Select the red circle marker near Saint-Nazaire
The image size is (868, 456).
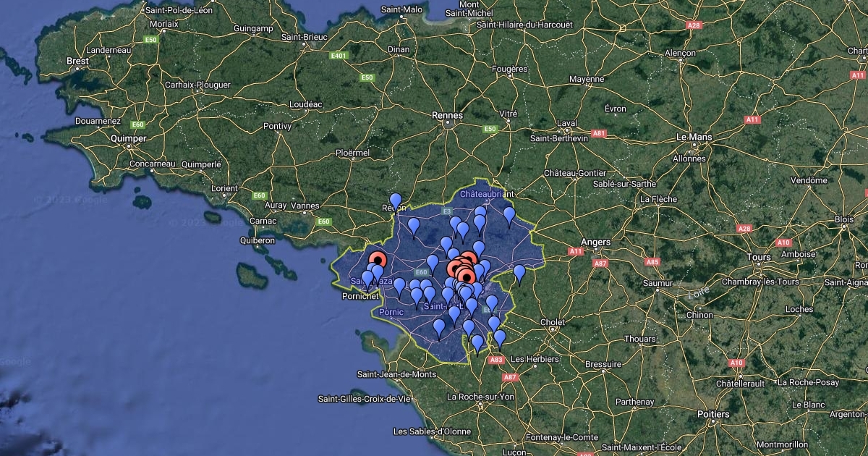(x=378, y=260)
